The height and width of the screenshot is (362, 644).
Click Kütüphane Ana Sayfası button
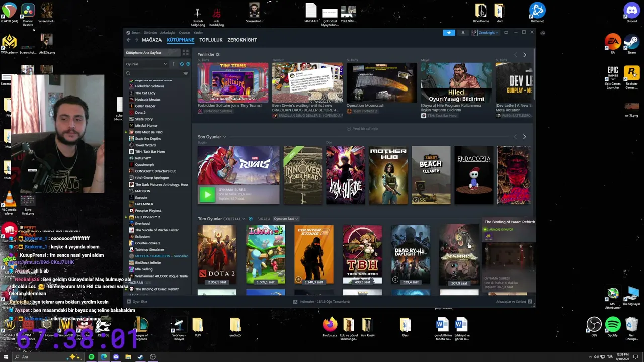152,52
